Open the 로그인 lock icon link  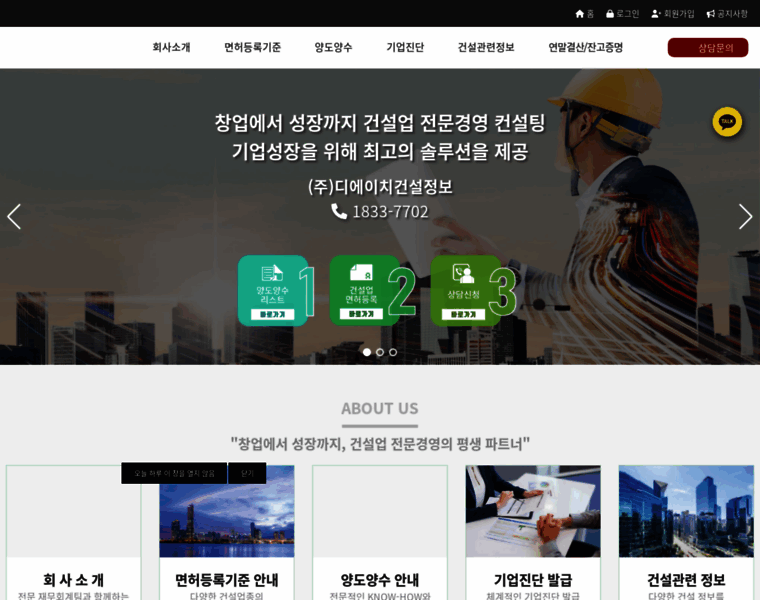click(x=622, y=14)
